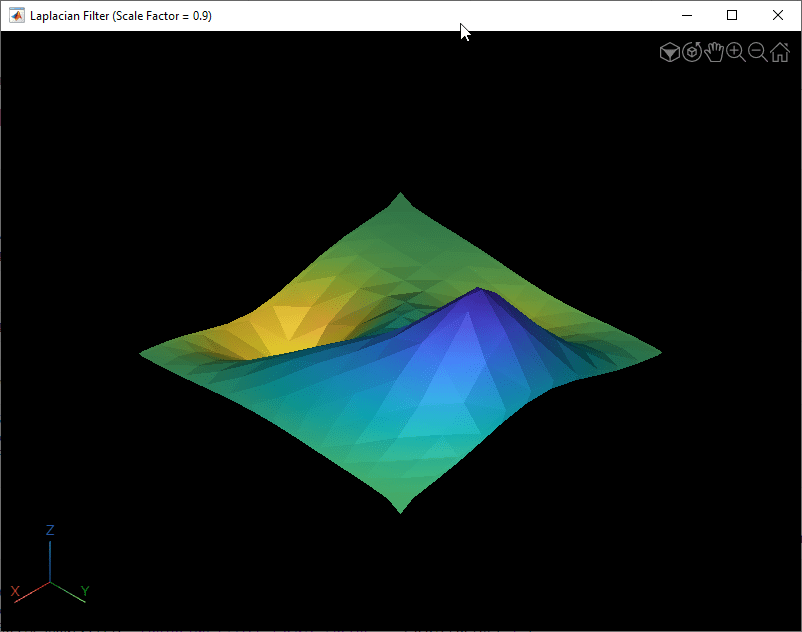Select the Pan hand tool
The image size is (802, 632).
pyautogui.click(x=714, y=52)
